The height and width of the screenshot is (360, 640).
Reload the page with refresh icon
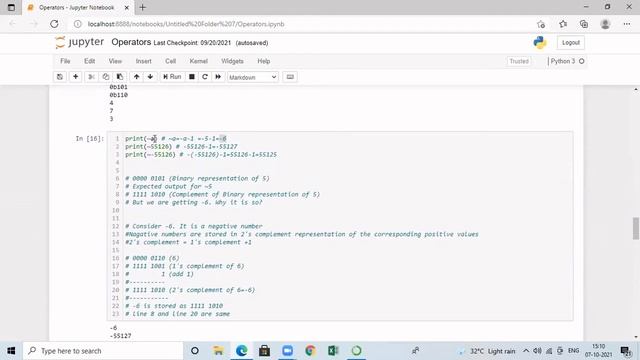click(x=54, y=24)
